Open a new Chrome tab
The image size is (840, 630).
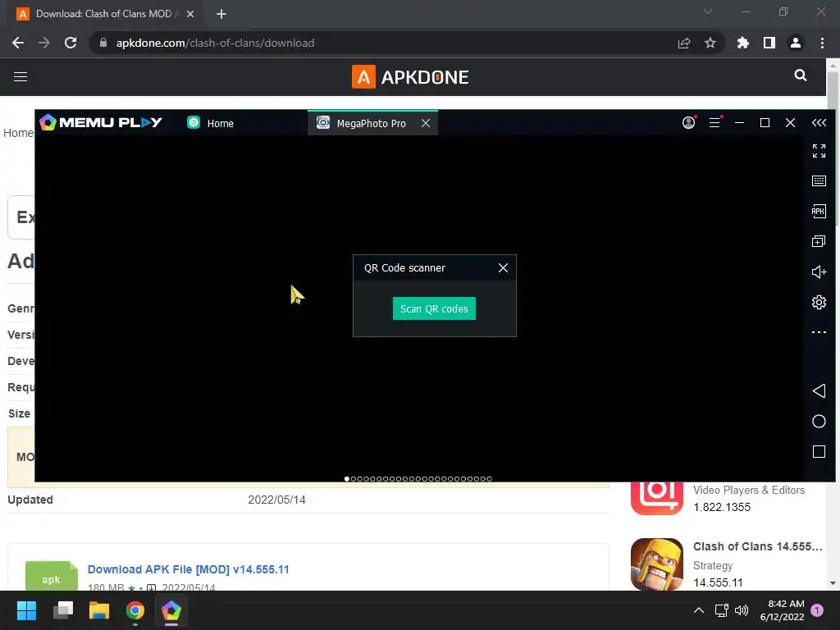point(221,14)
